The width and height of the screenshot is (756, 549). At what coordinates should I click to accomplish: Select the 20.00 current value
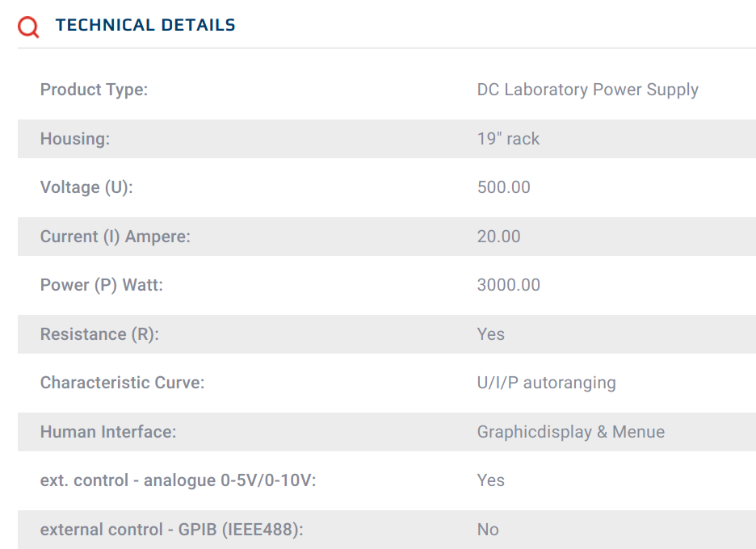tap(499, 237)
